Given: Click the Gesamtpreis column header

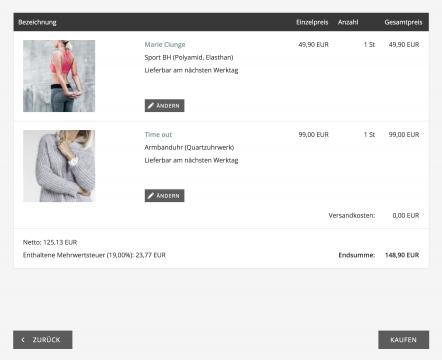Looking at the screenshot, I should pos(403,22).
